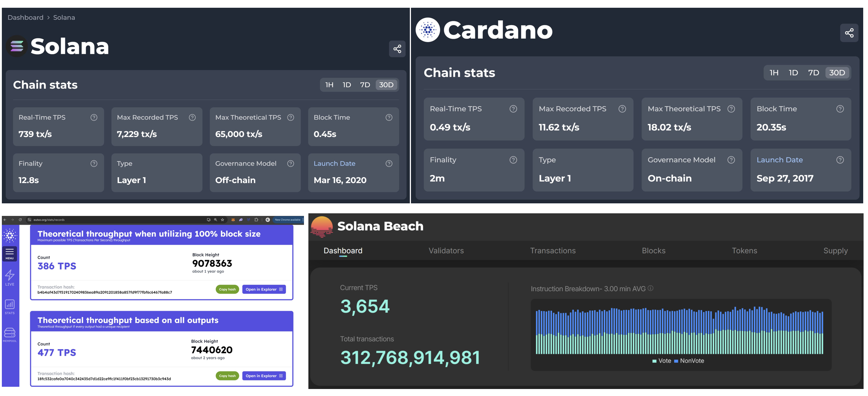Click the help icon next to Solana Finality
868x396 pixels.
coord(94,163)
